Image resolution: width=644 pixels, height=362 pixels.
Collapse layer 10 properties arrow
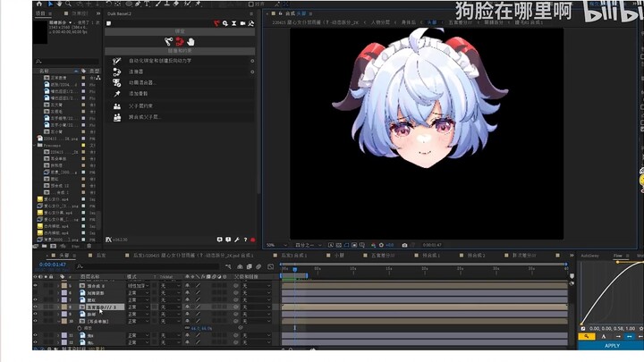(58, 321)
